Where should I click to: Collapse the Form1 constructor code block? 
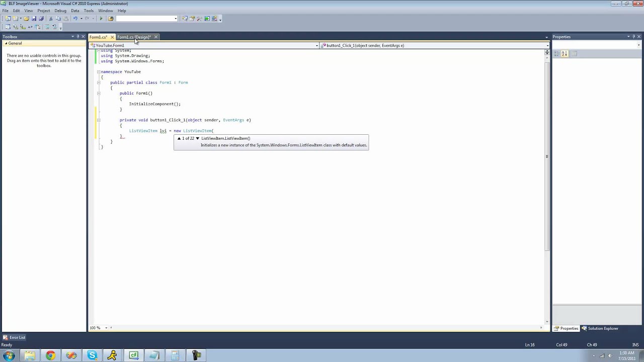tap(99, 93)
